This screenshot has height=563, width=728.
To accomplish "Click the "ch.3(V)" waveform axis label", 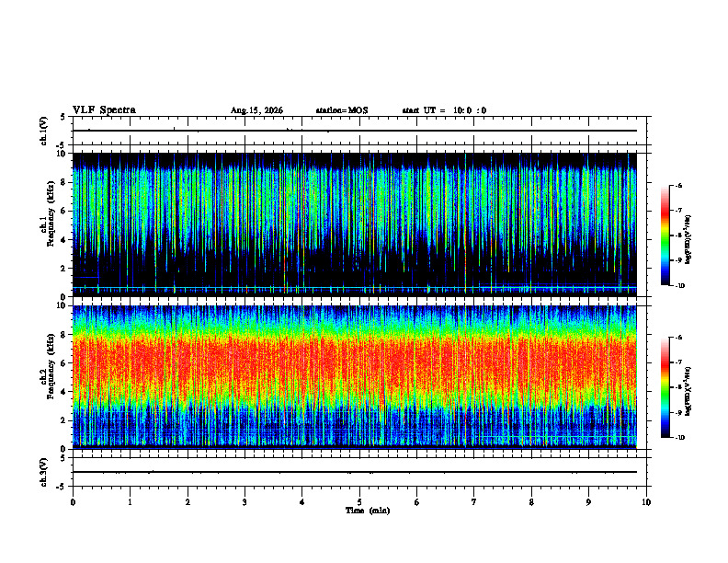I will coord(44,472).
